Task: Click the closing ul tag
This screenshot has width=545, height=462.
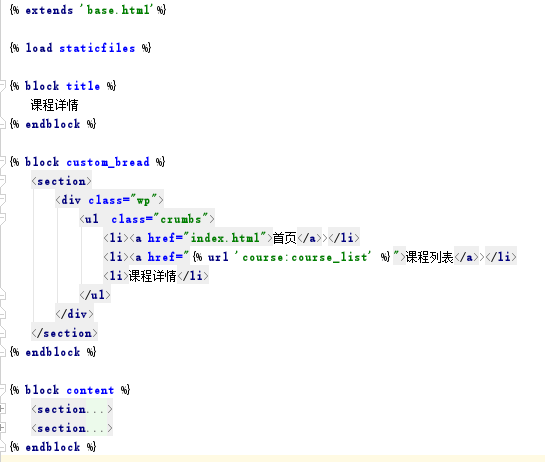Action: coord(95,295)
